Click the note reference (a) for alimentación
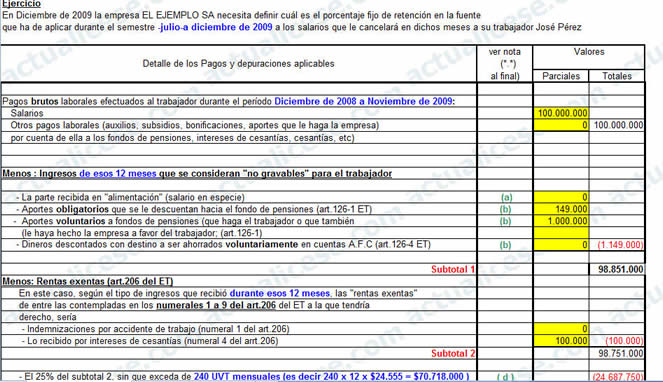Viewport: 663px width, 382px height. (506, 197)
